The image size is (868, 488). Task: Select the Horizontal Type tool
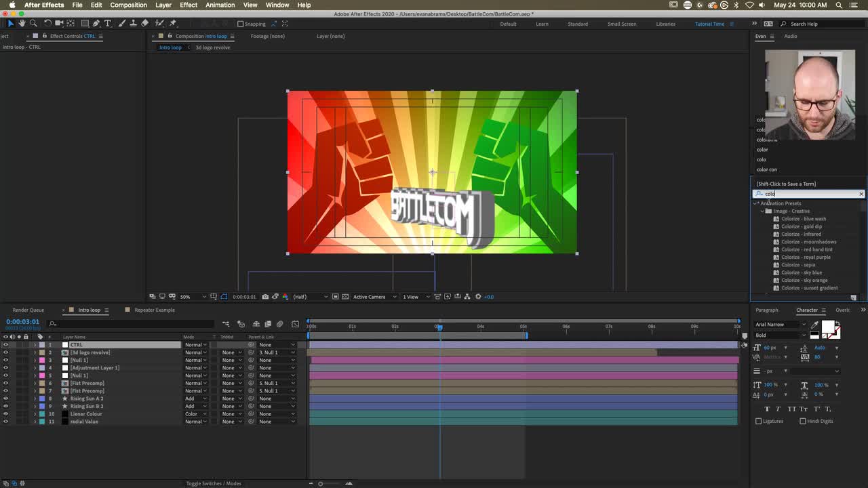107,24
